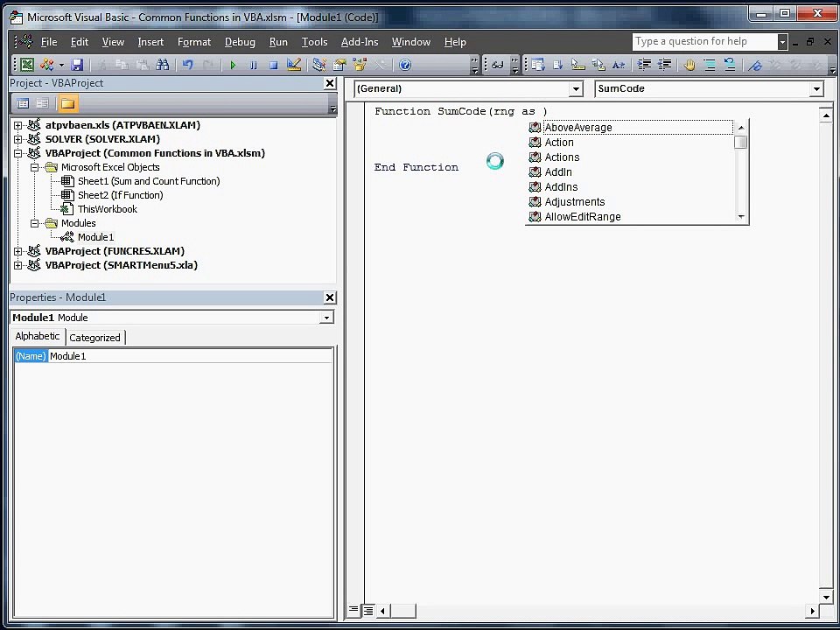The height and width of the screenshot is (630, 840).
Task: Open Find with the binoculars icon
Action: coord(163,65)
